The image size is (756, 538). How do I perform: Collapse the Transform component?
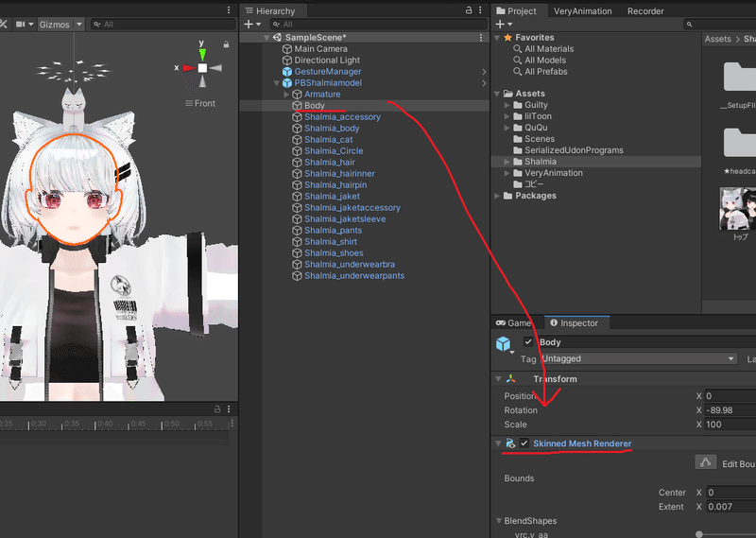[x=498, y=379]
